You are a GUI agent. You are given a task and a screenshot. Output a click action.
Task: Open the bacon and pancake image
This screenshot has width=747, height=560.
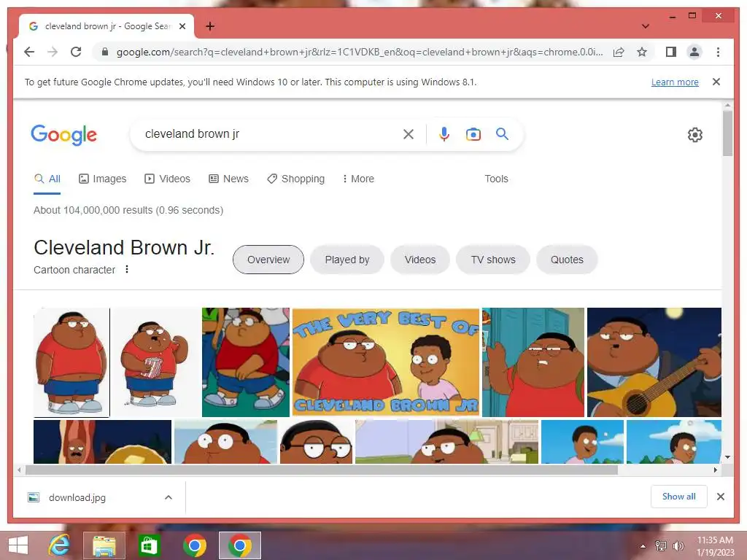tap(102, 442)
